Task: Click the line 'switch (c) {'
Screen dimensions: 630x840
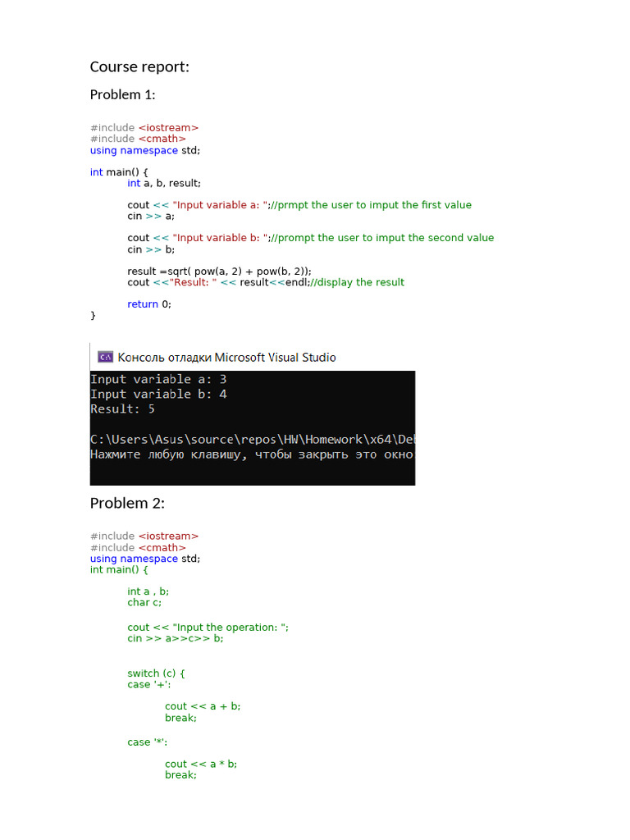Action: pos(156,673)
